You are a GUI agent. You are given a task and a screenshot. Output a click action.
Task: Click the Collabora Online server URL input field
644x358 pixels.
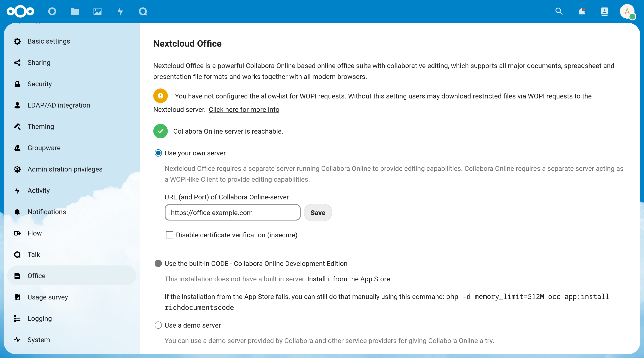coord(233,213)
